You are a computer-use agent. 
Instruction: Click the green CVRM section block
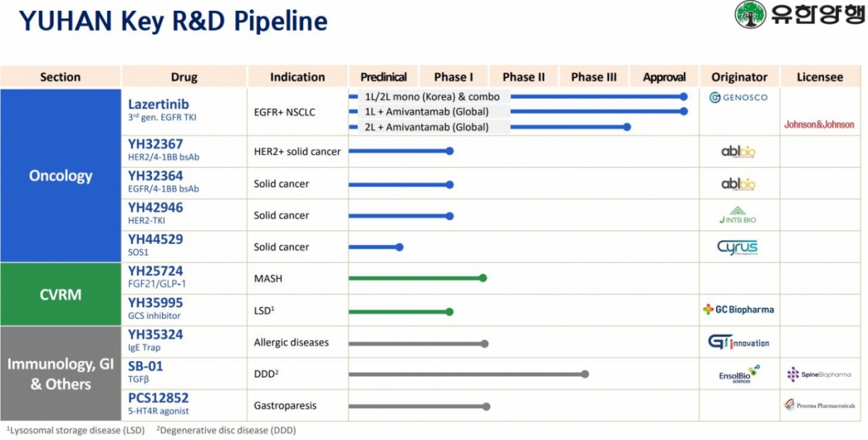point(61,295)
